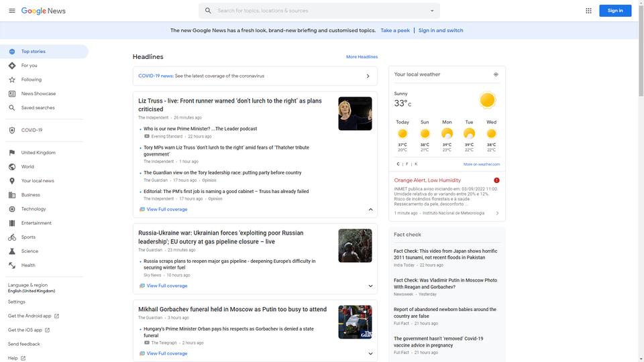Open Fact Check Japan tsunami video article
This screenshot has width=644, height=362.
click(445, 255)
